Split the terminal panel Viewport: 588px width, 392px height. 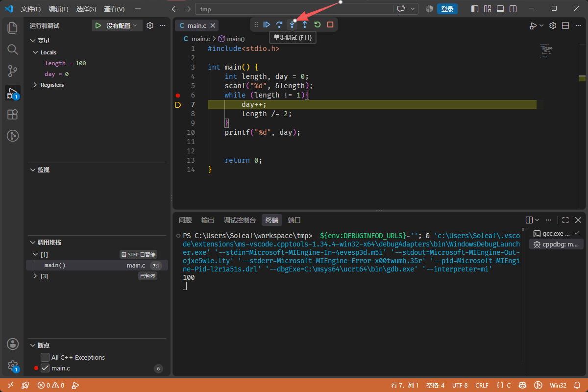(x=529, y=220)
